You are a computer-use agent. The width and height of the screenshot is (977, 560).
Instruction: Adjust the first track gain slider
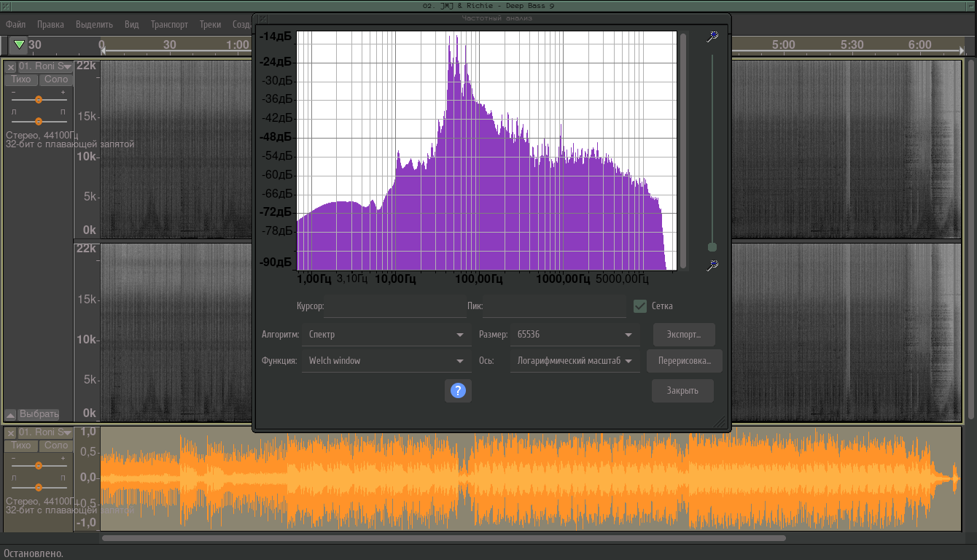(x=39, y=99)
